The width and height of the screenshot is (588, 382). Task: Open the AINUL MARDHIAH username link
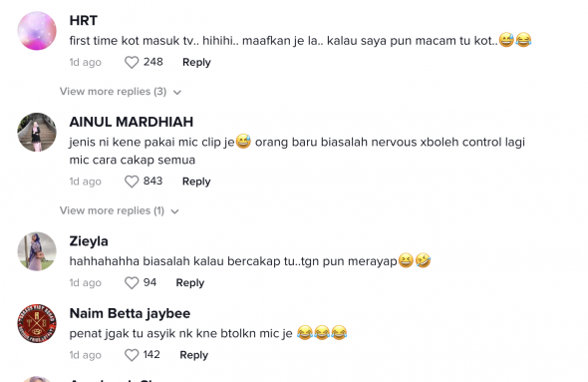132,122
